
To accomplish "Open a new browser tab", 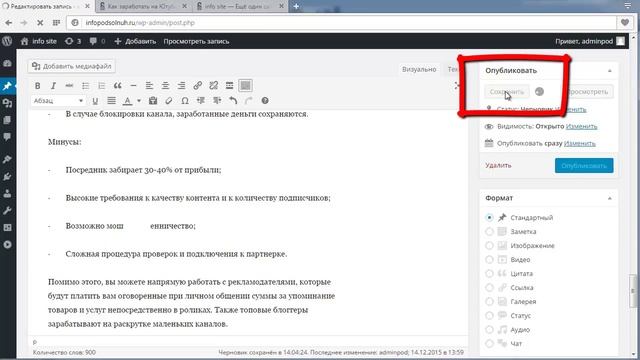I will 296,7.
